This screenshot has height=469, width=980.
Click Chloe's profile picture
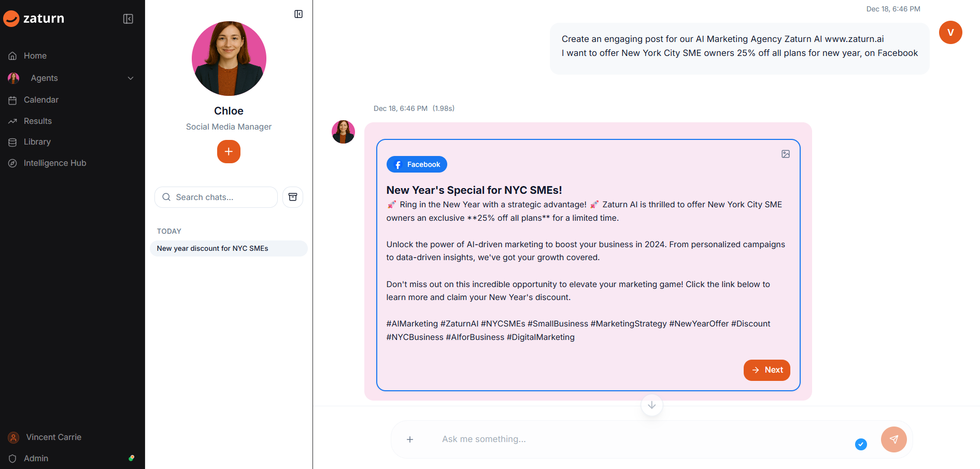point(229,59)
